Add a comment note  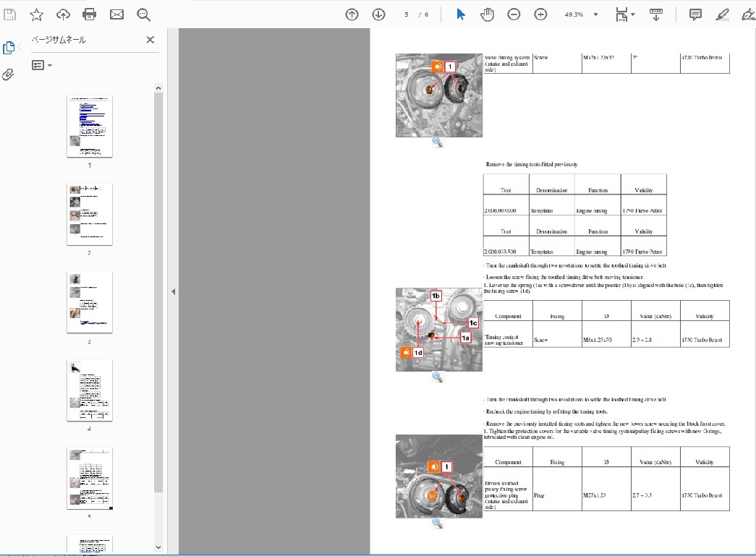695,14
